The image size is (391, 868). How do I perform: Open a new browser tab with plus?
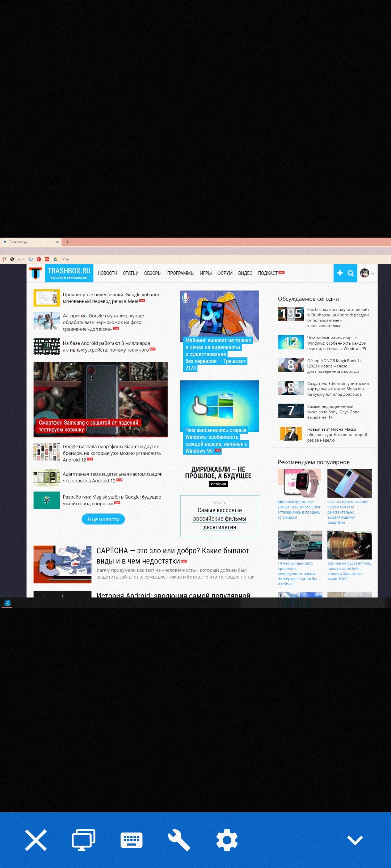click(x=67, y=242)
